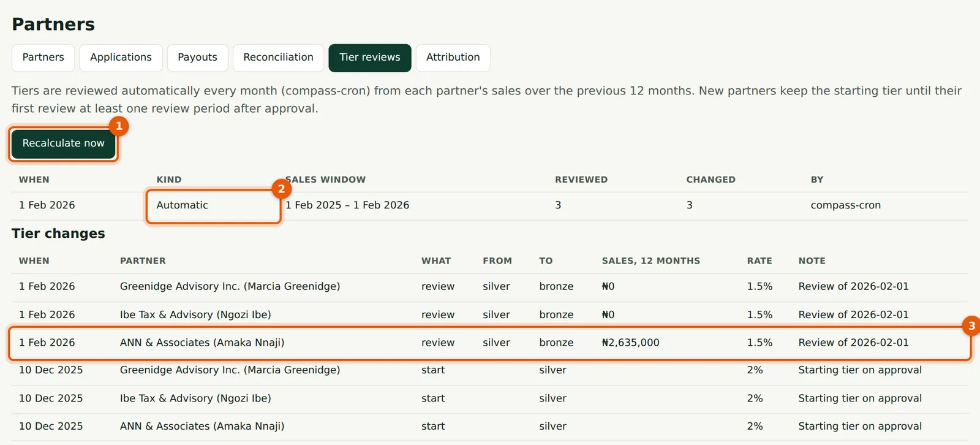The image size is (980, 445).
Task: Open the Attribution tab
Action: (x=453, y=58)
